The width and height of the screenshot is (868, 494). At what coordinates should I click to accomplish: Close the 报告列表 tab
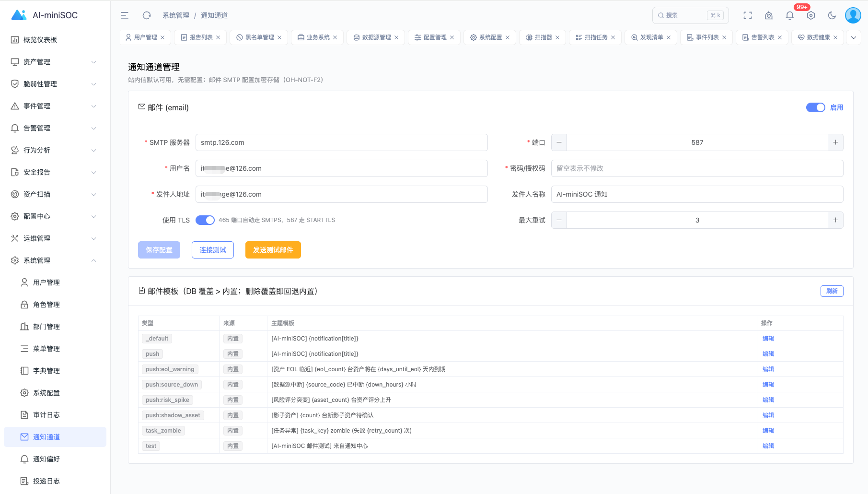click(x=218, y=37)
